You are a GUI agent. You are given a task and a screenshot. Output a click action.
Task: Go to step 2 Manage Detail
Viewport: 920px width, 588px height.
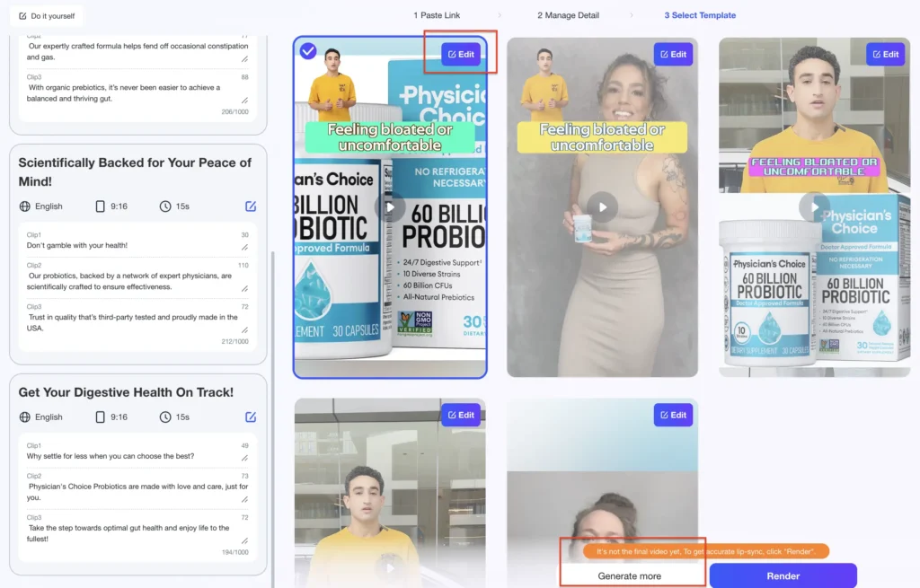pos(568,15)
